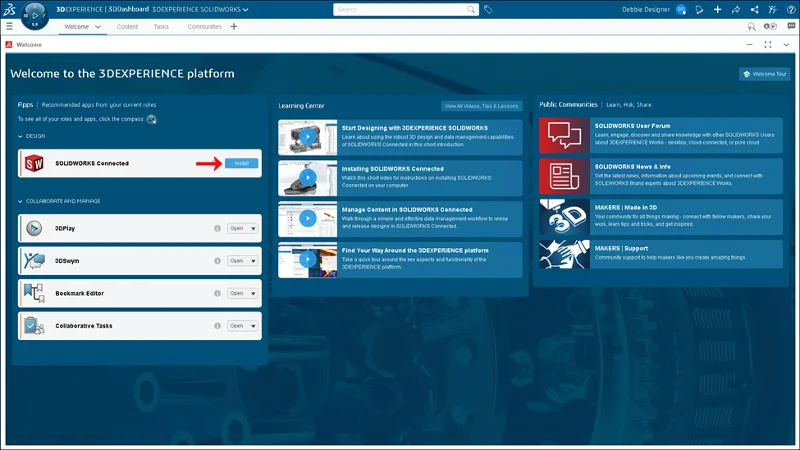The height and width of the screenshot is (450, 800).
Task: Click the Bookmark Editor app icon
Action: (x=34, y=293)
